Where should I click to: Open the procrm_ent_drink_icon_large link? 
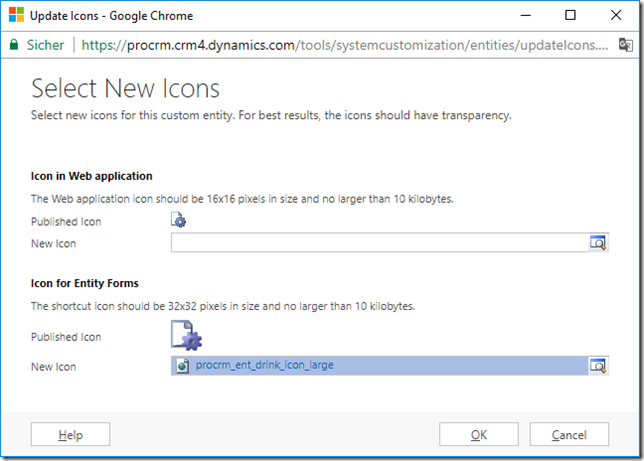pos(264,366)
